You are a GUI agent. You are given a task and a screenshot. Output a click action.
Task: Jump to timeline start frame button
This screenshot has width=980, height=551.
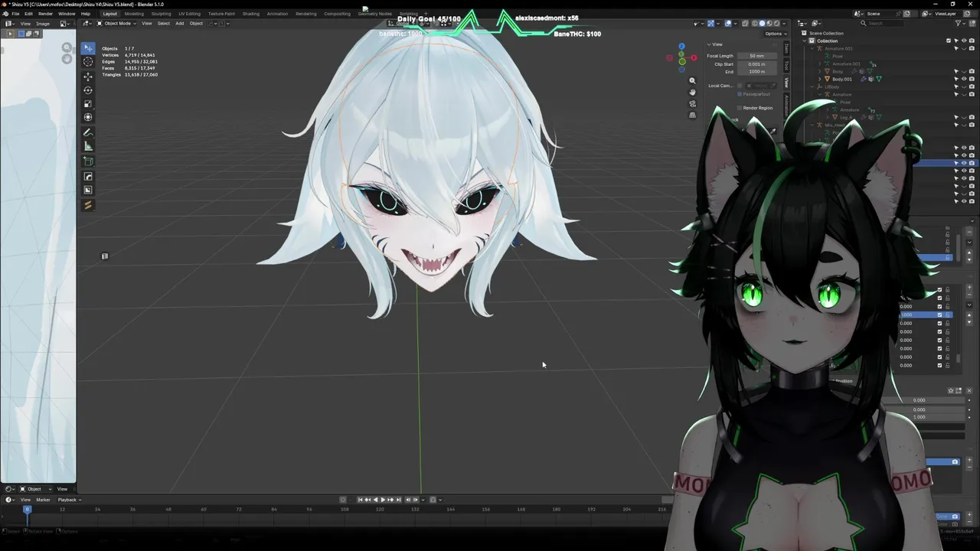(361, 500)
